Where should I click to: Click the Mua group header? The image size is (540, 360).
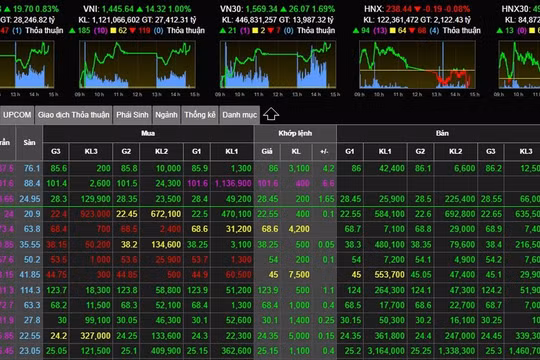(x=148, y=133)
